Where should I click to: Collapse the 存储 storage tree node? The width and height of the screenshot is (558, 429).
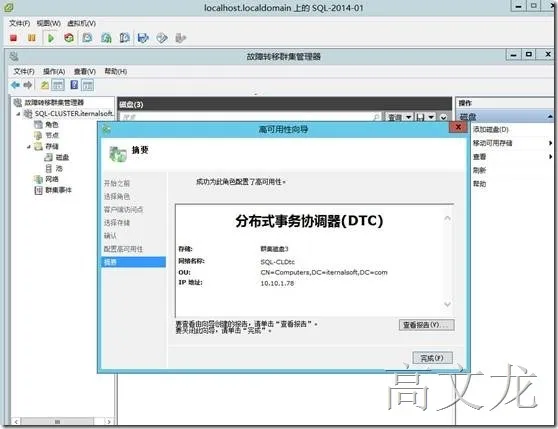click(x=29, y=147)
